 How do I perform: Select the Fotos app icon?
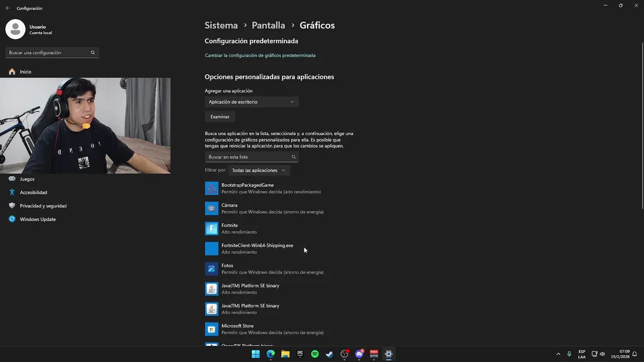[212, 269]
